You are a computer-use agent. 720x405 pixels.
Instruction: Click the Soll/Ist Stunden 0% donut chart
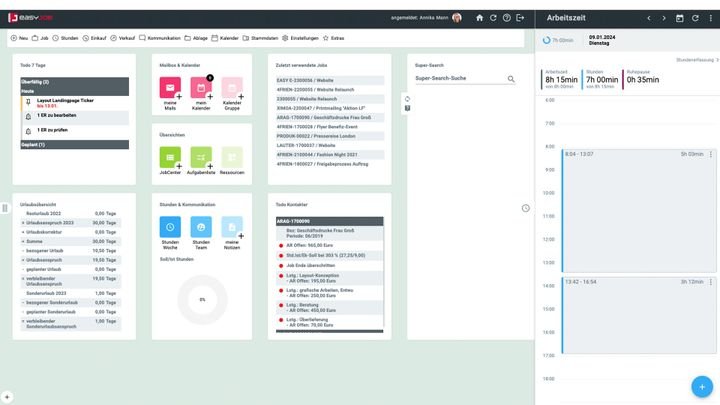coord(202,300)
